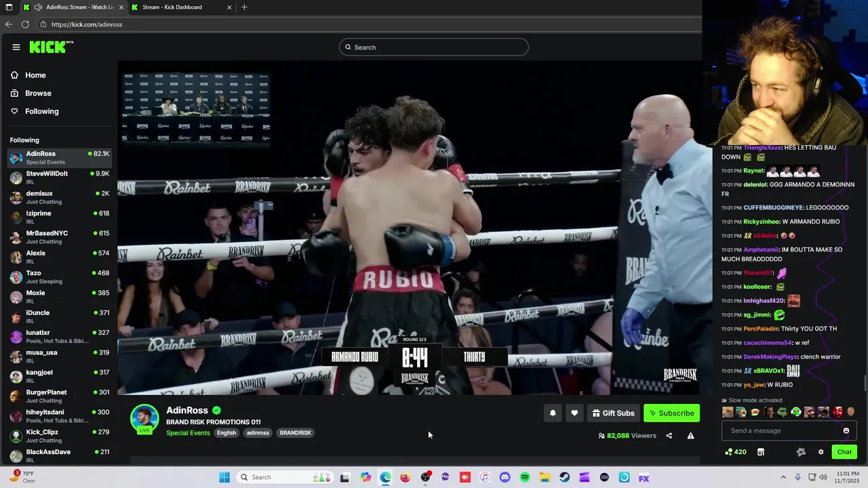Open demisux channel in the Following list
This screenshot has width=868, height=488.
[60, 197]
